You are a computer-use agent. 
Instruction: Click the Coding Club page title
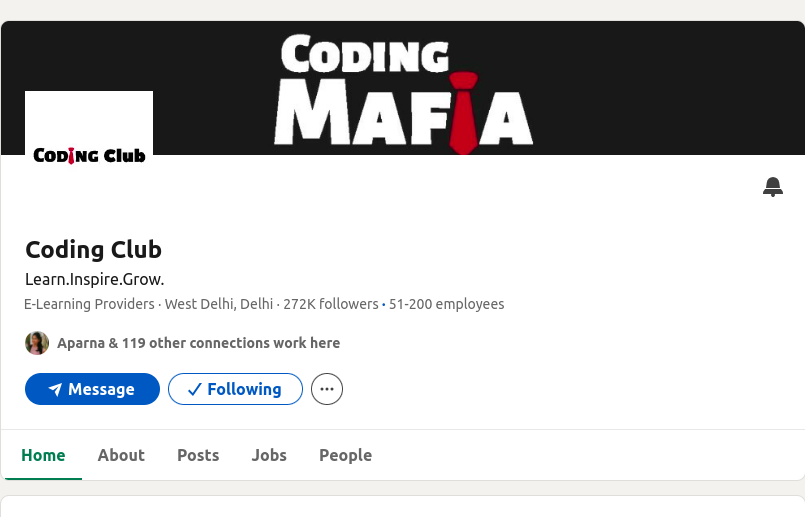coord(93,249)
